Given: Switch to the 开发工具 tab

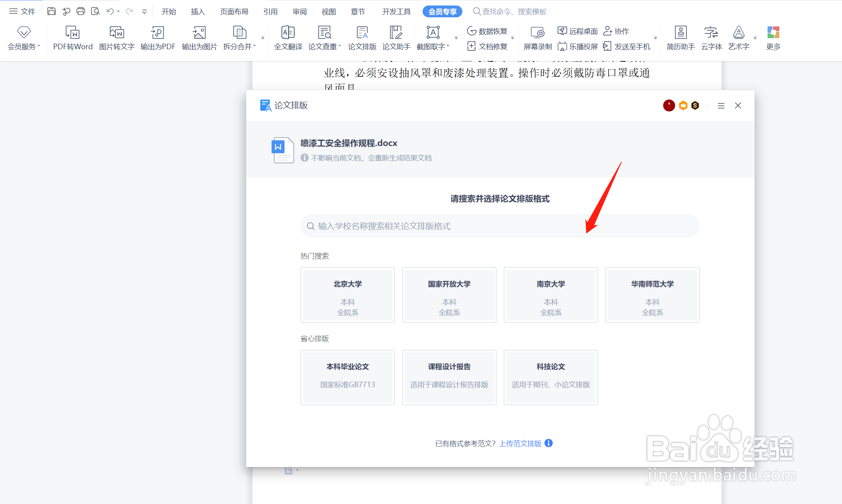Looking at the screenshot, I should tap(396, 11).
